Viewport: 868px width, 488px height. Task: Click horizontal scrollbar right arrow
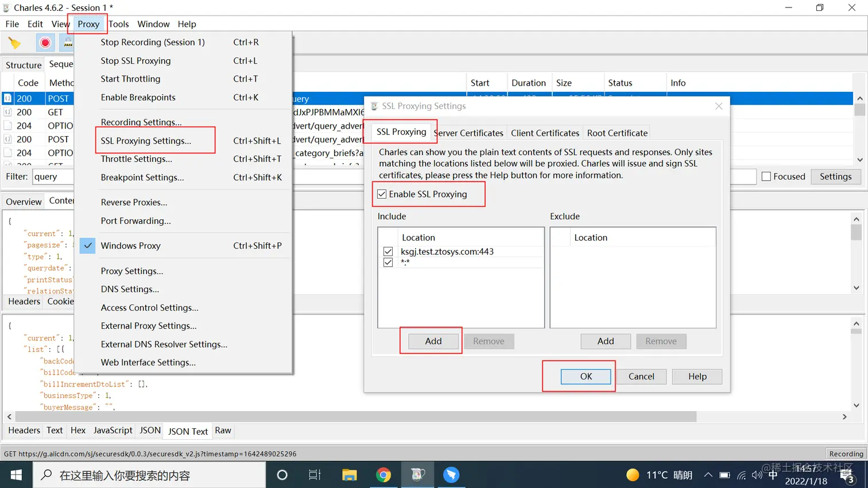pyautogui.click(x=844, y=417)
